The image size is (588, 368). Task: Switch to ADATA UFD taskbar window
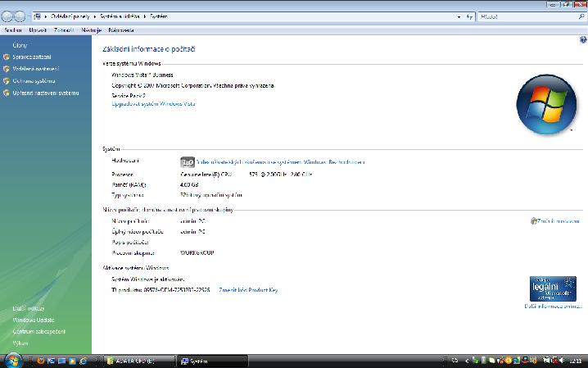(x=139, y=361)
